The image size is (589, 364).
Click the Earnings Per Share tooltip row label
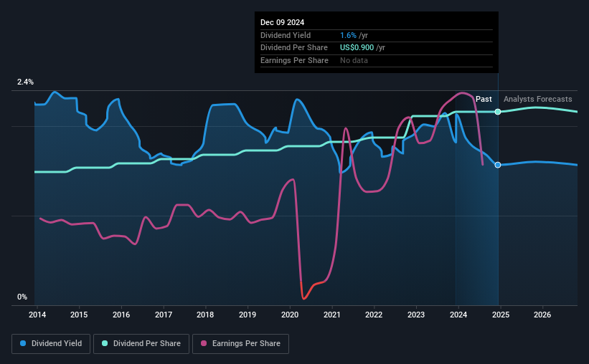tap(294, 60)
